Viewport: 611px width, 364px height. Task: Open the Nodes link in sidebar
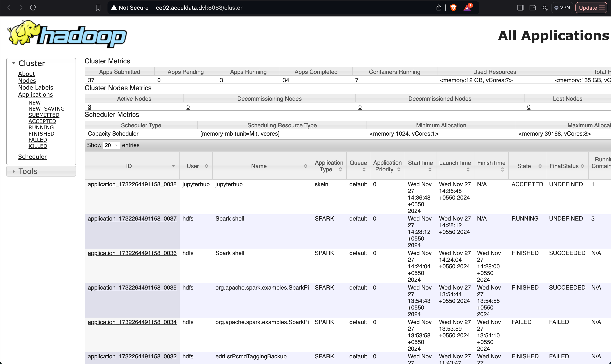[27, 81]
